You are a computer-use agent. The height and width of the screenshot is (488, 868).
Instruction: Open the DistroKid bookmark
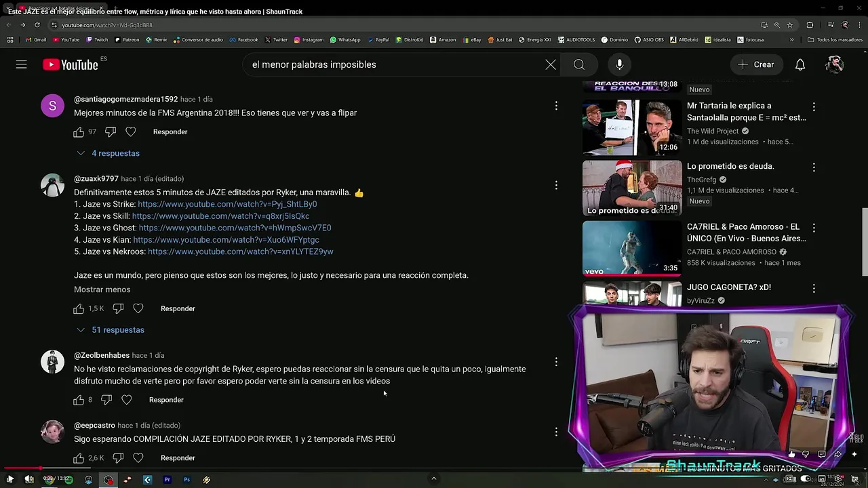tap(410, 40)
